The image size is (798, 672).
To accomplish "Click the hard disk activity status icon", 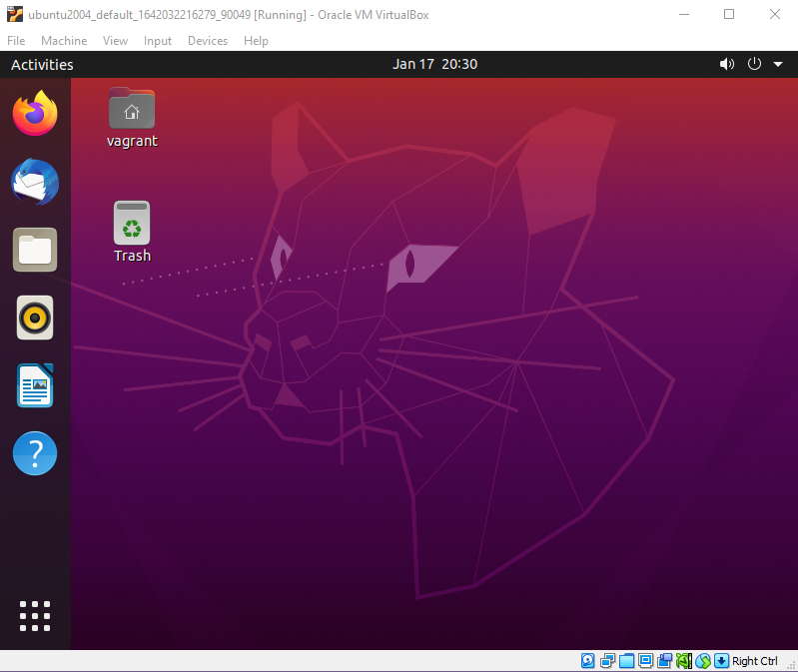I will (x=588, y=661).
